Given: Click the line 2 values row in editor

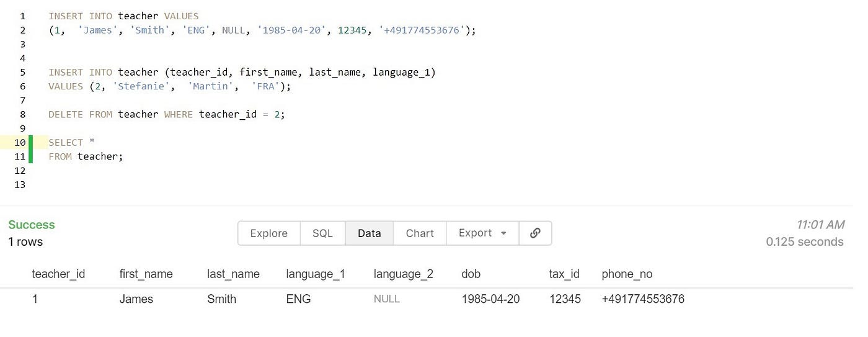Looking at the screenshot, I should click(262, 30).
